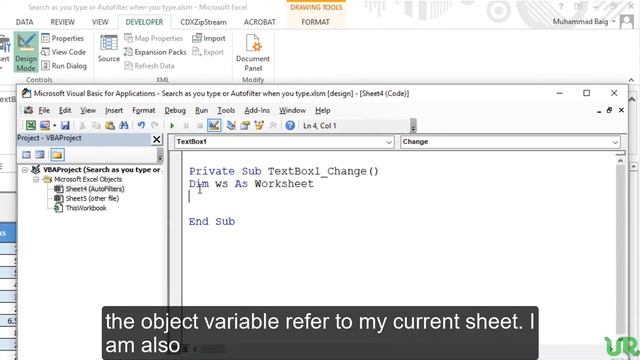Click the Redo arrow icon
The image size is (640, 360).
(155, 125)
